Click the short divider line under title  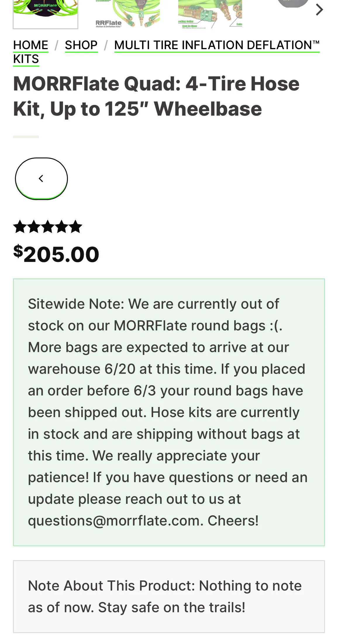26,137
